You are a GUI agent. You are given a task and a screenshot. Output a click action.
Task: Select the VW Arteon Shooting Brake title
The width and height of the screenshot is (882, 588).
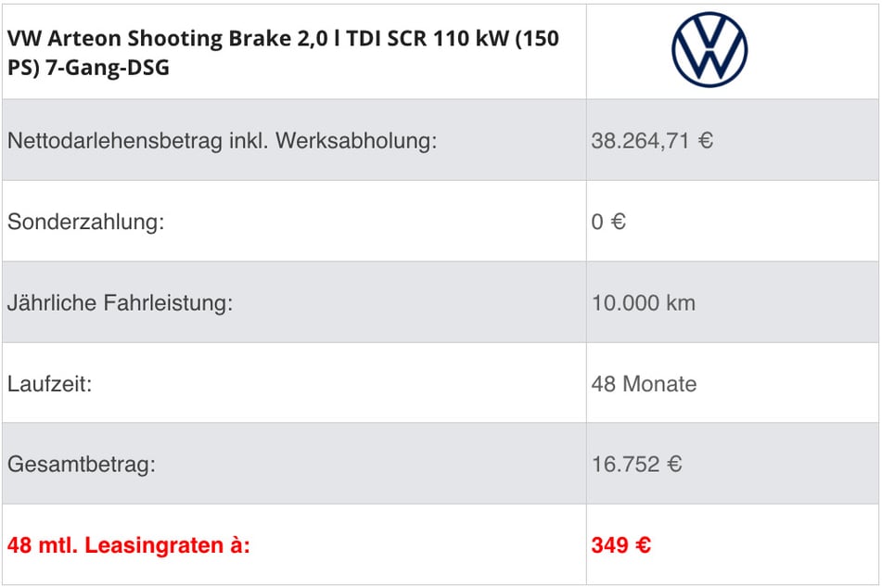point(283,53)
